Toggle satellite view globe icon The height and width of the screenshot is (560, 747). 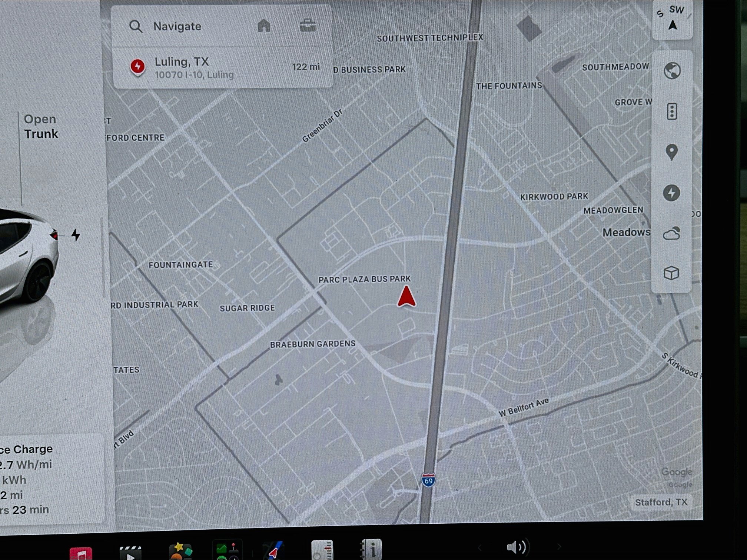click(672, 70)
